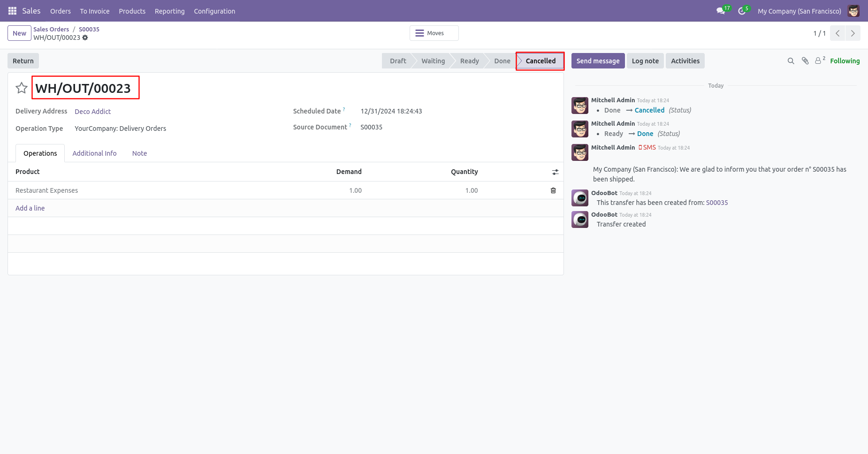Open Orders menu

[61, 11]
